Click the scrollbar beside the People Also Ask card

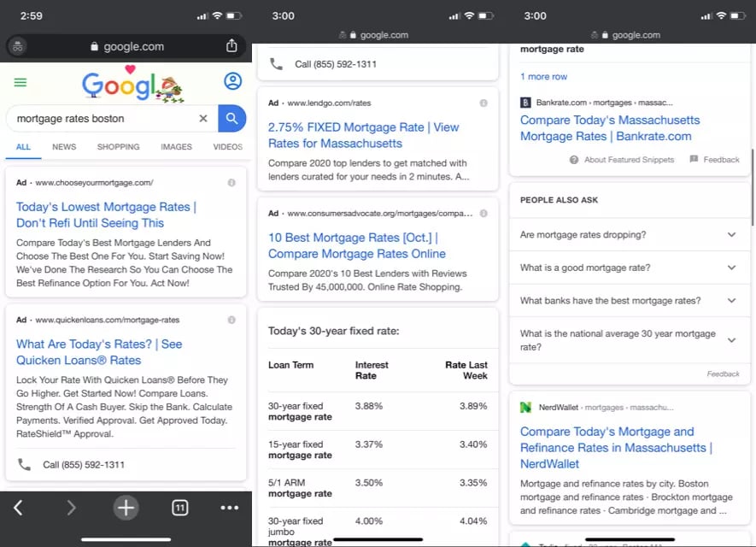point(752,187)
